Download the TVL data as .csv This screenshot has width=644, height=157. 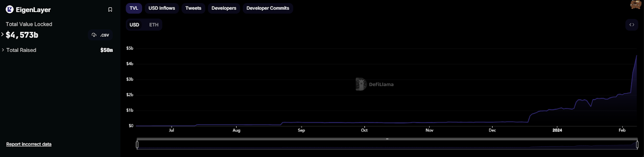[100, 35]
